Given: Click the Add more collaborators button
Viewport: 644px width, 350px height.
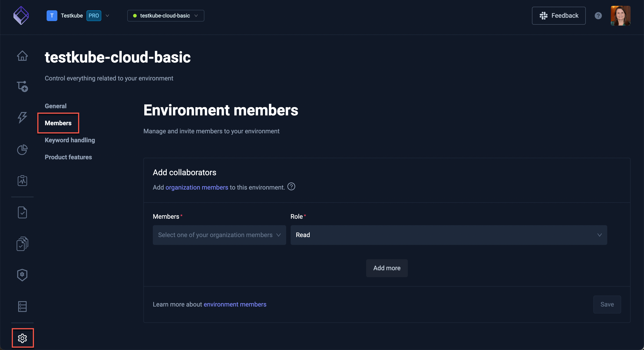Looking at the screenshot, I should pyautogui.click(x=387, y=268).
